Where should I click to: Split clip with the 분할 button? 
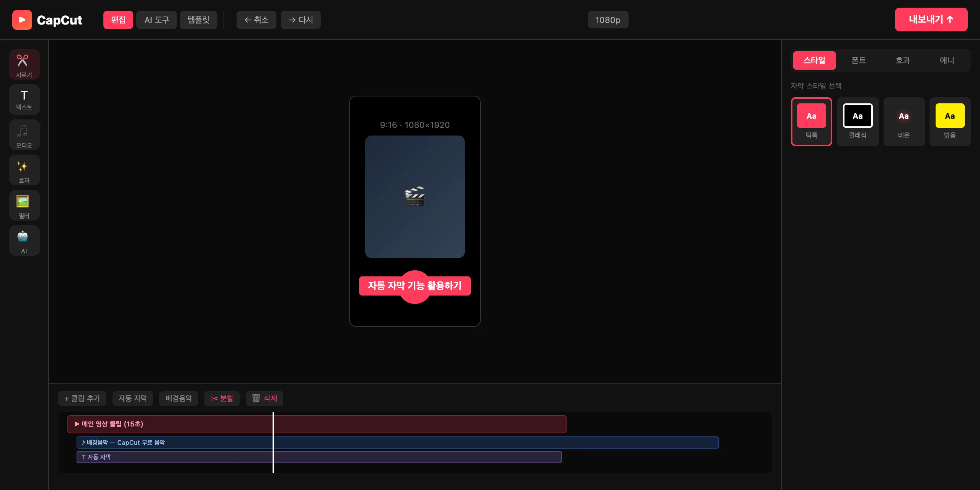(x=222, y=399)
